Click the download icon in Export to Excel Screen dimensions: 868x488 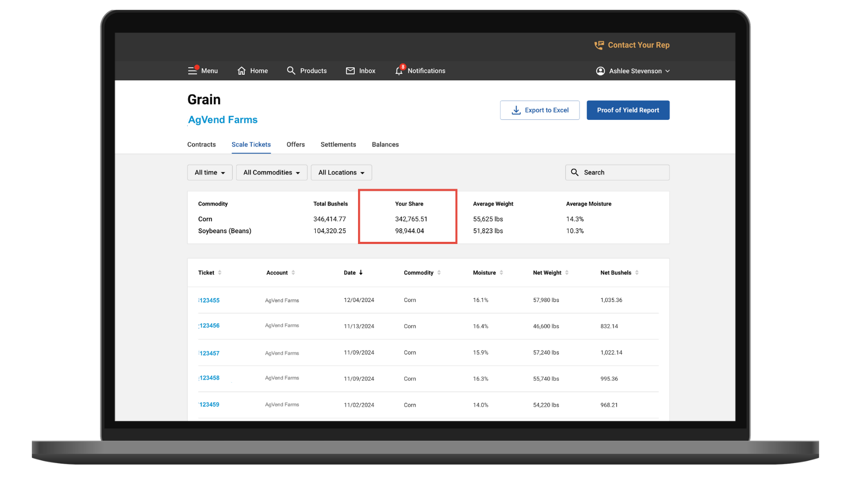[x=516, y=110]
